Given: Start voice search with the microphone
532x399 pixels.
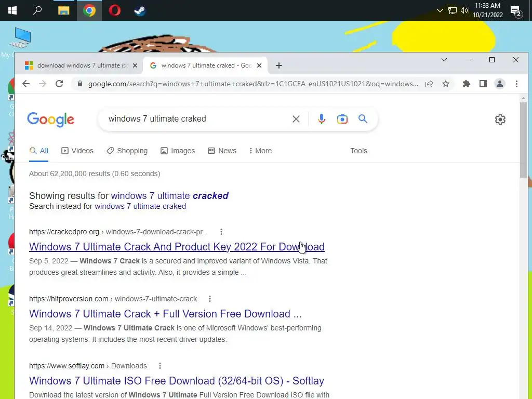Looking at the screenshot, I should coord(322,119).
